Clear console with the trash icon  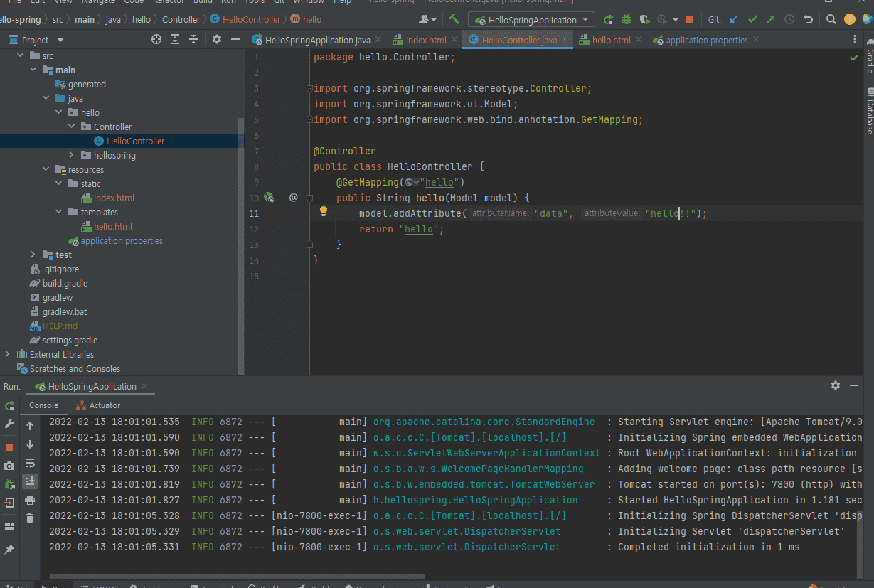pyautogui.click(x=30, y=518)
